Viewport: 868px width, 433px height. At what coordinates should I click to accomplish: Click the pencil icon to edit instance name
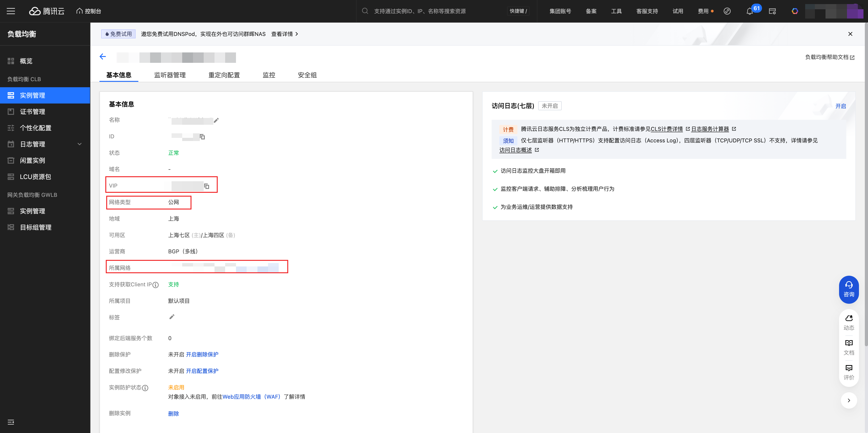tap(216, 120)
